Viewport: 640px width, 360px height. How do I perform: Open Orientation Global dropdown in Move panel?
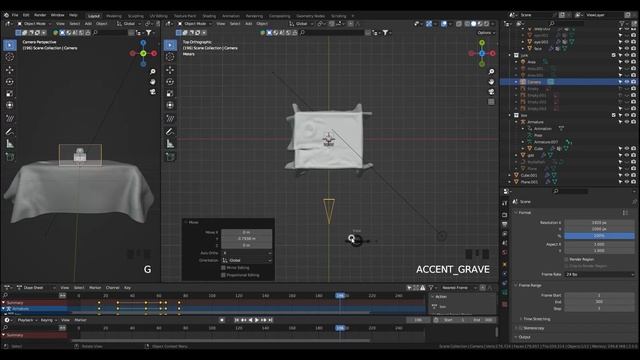[x=247, y=260]
